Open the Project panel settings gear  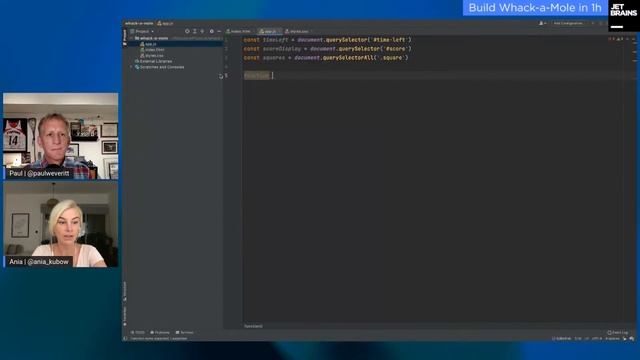pyautogui.click(x=211, y=31)
